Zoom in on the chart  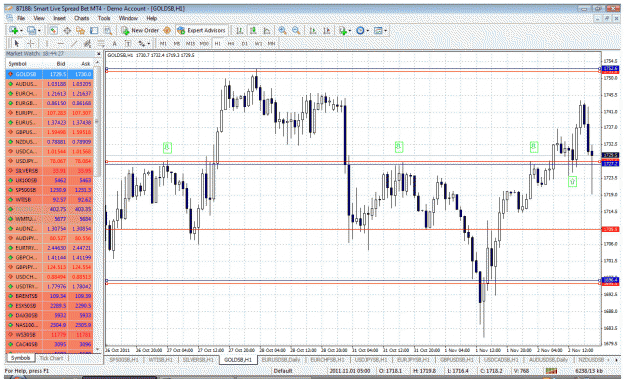283,30
